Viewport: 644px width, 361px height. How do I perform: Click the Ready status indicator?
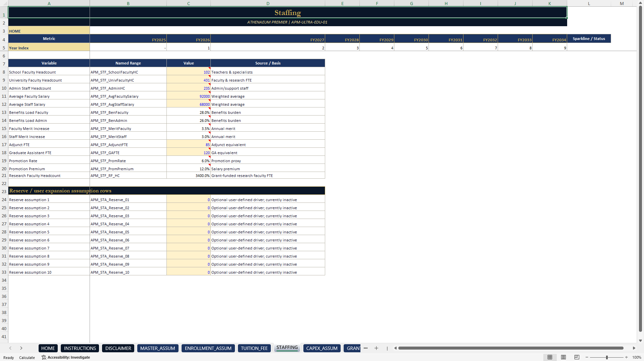pyautogui.click(x=9, y=358)
